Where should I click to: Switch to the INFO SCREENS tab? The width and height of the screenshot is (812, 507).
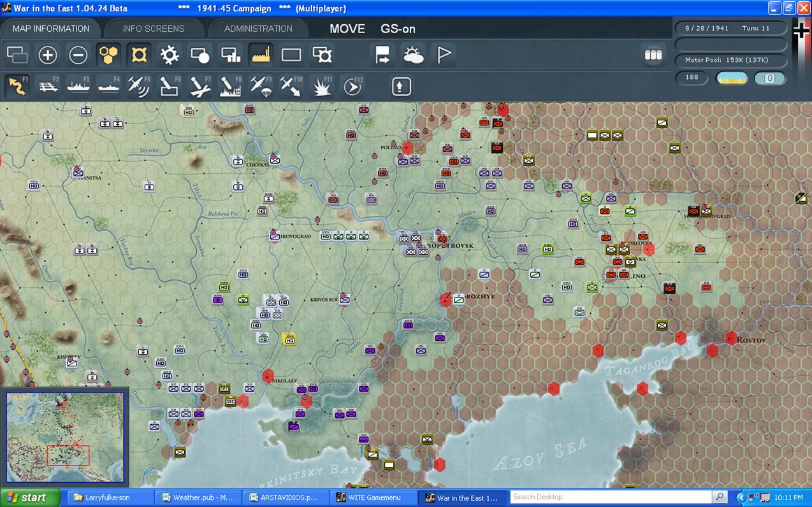(154, 29)
